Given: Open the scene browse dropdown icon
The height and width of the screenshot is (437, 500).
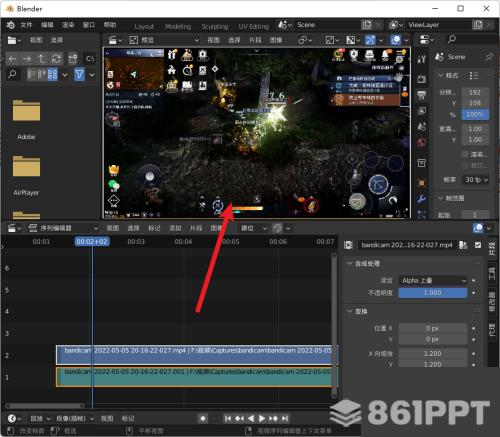Looking at the screenshot, I should 285,25.
